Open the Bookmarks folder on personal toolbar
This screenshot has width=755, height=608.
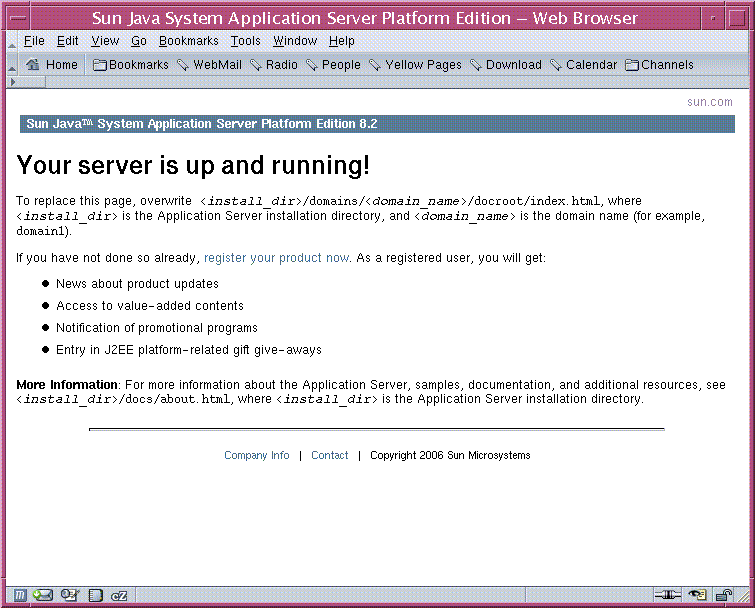[x=130, y=65]
